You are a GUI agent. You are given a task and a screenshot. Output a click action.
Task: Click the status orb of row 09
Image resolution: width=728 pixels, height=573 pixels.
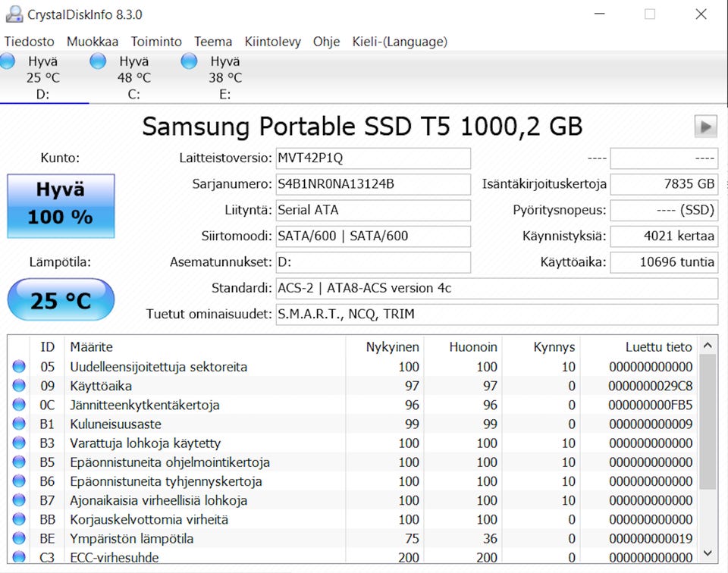point(19,386)
